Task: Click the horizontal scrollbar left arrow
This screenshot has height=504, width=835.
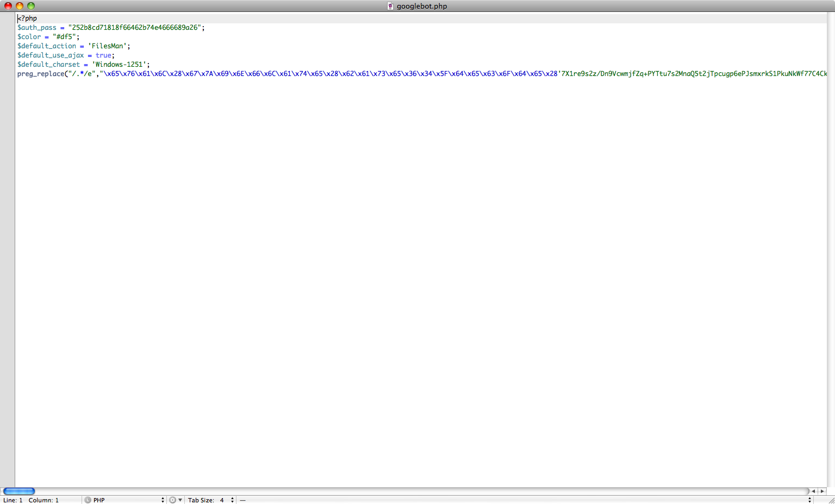Action: tap(814, 491)
